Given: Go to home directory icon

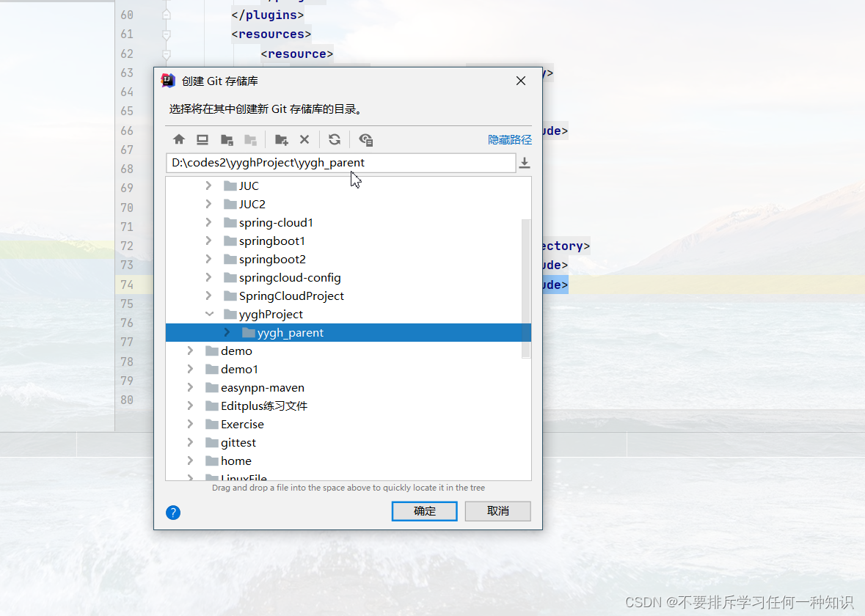Looking at the screenshot, I should 179,139.
